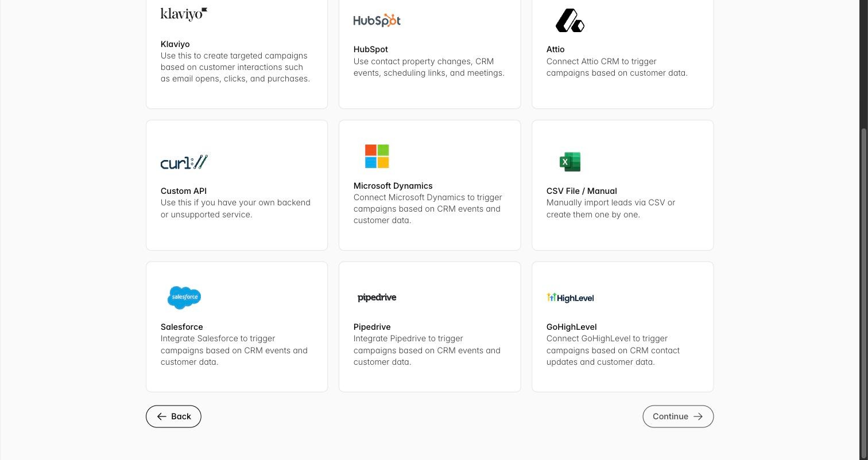Image resolution: width=868 pixels, height=460 pixels.
Task: Click the HubSpot card description
Action: (429, 67)
